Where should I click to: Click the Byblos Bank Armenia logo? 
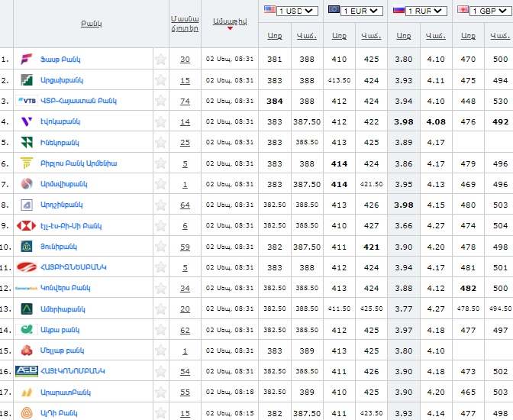27,163
